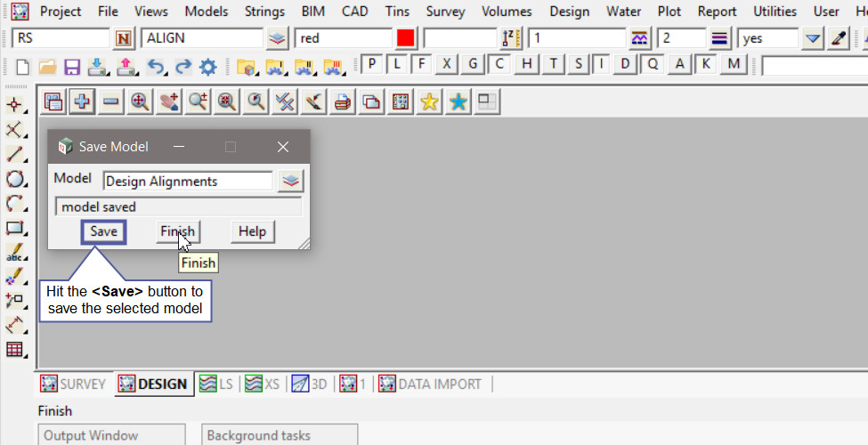Click the blue star favorites icon
This screenshot has height=445, width=868.
point(458,102)
